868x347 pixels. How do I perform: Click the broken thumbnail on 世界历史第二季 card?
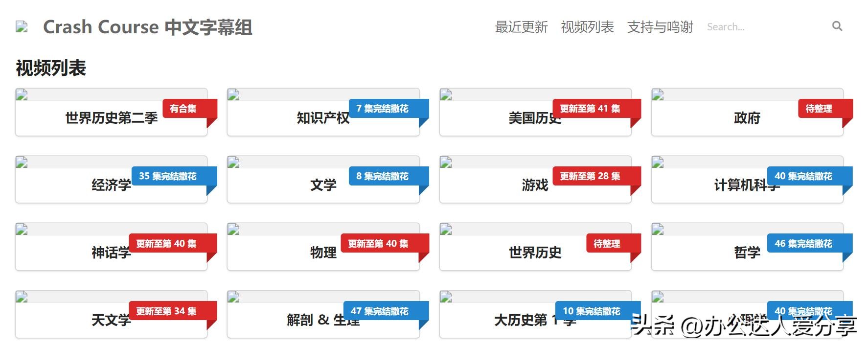pos(22,95)
